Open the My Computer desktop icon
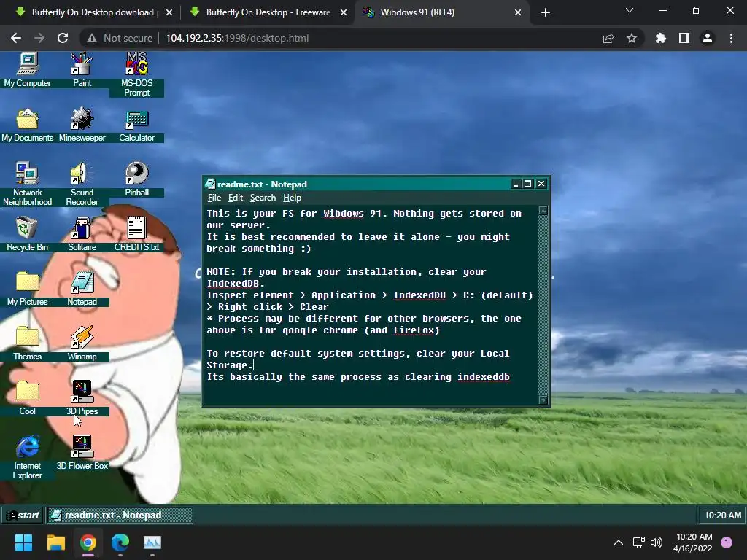Screen dimensions: 747x560 (x=27, y=70)
